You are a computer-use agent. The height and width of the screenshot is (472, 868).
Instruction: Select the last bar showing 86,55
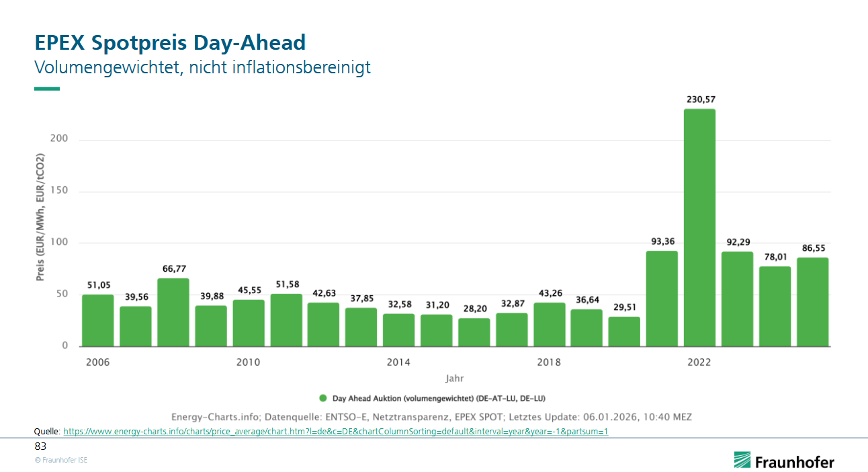(812, 302)
